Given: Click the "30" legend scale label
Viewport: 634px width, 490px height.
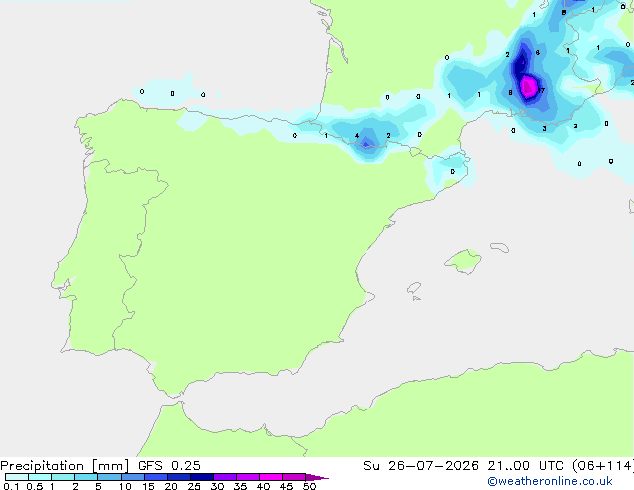Looking at the screenshot, I should point(217,486).
